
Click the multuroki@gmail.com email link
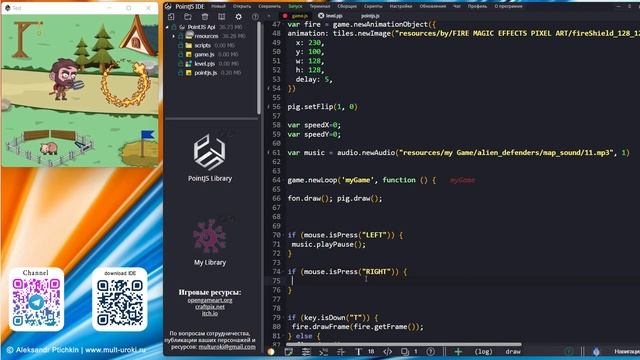[x=227, y=347]
